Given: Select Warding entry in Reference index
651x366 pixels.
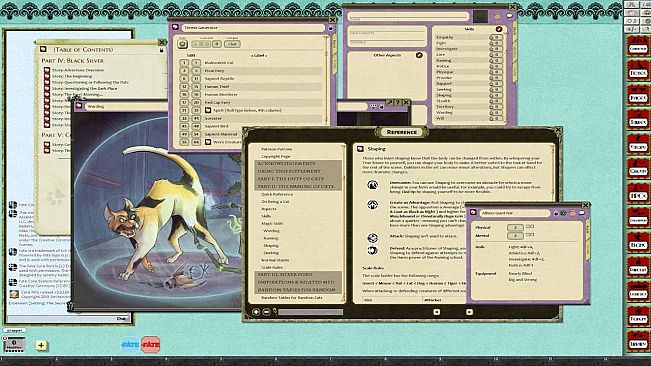Looking at the screenshot, I should (271, 231).
